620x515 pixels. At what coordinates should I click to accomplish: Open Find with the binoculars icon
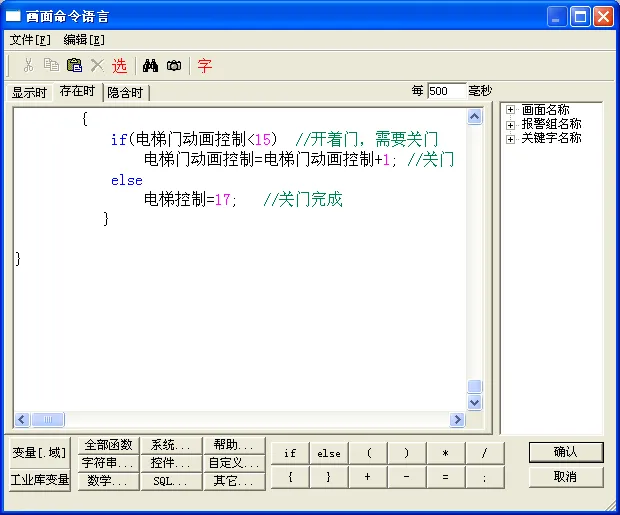pyautogui.click(x=150, y=65)
